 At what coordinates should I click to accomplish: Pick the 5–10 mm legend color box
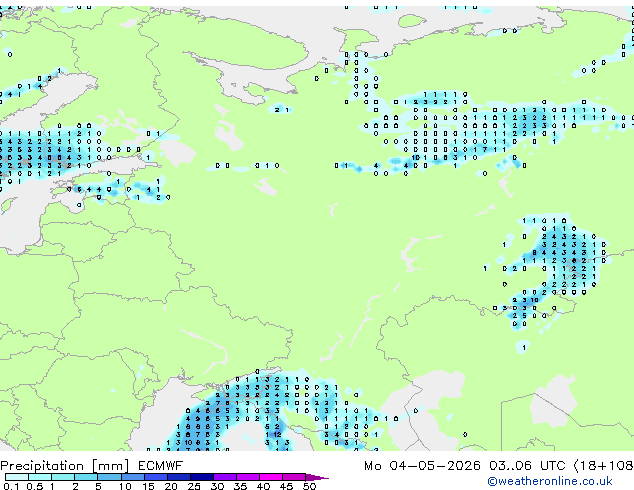109,477
